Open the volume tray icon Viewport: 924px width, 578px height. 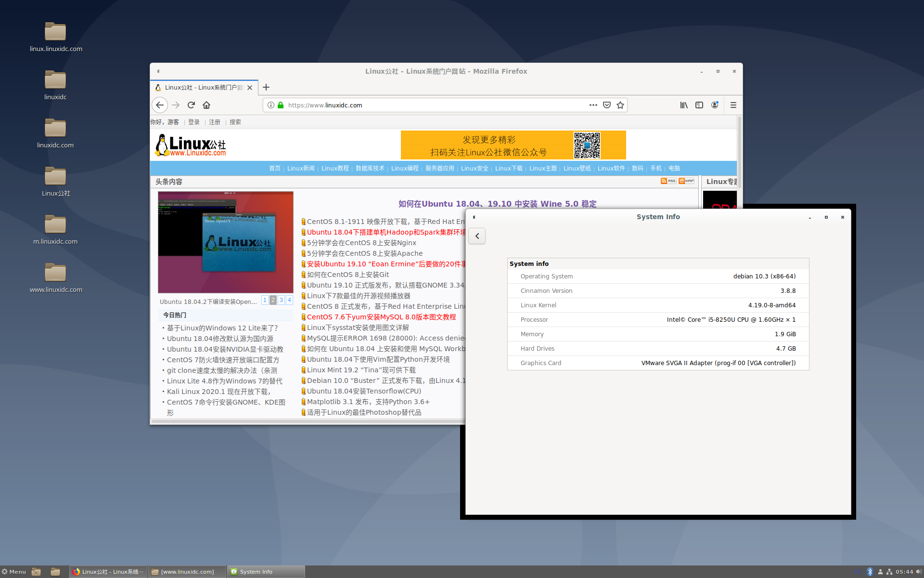pos(919,572)
